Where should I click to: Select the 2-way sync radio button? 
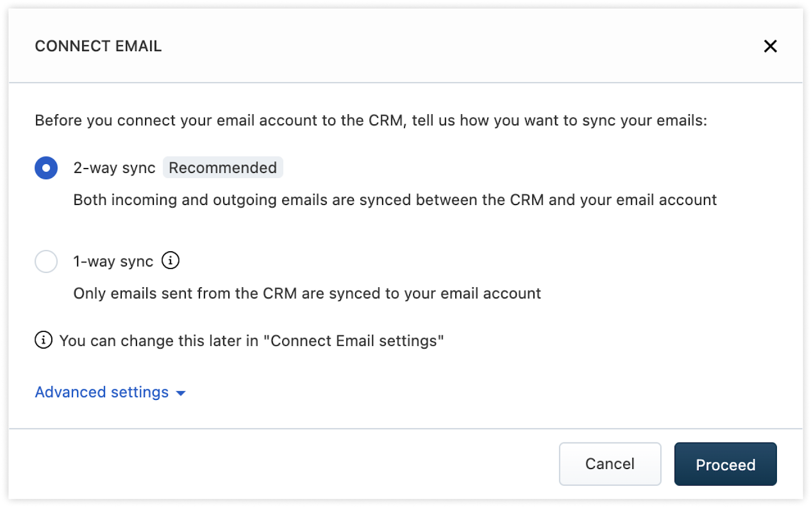46,168
